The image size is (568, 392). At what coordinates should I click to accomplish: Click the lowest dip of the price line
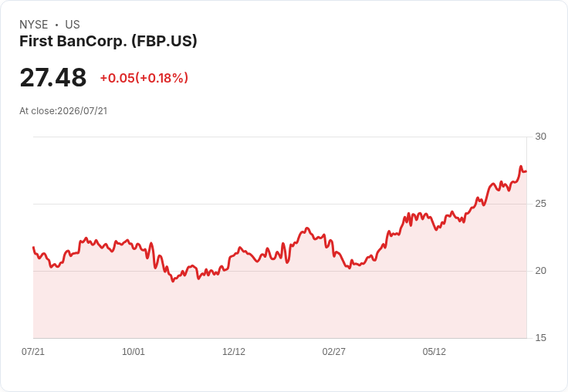[x=173, y=281]
